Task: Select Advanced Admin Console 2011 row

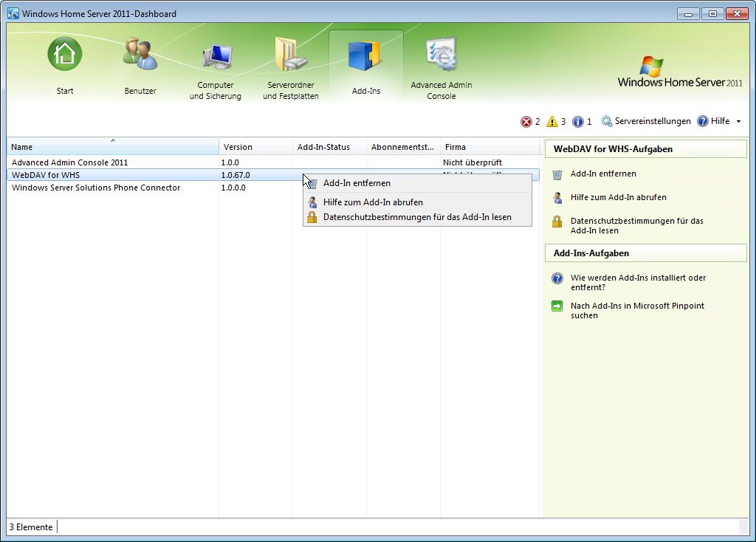Action: tap(273, 162)
